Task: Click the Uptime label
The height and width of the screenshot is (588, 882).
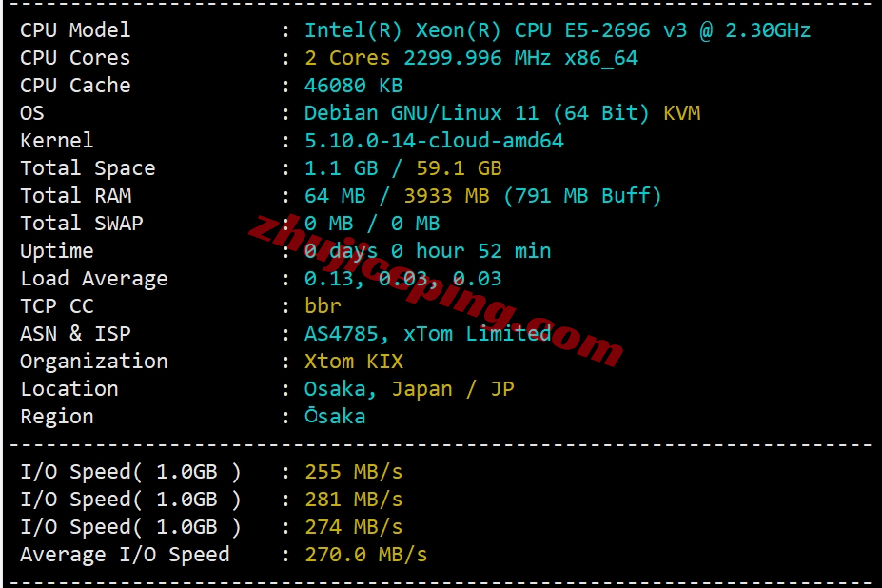Action: pos(57,251)
